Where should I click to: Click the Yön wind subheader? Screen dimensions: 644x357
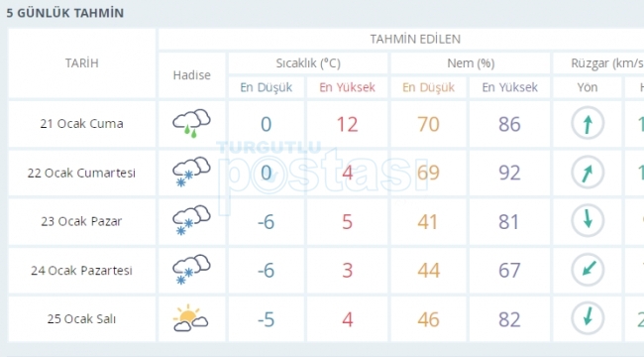(x=588, y=87)
